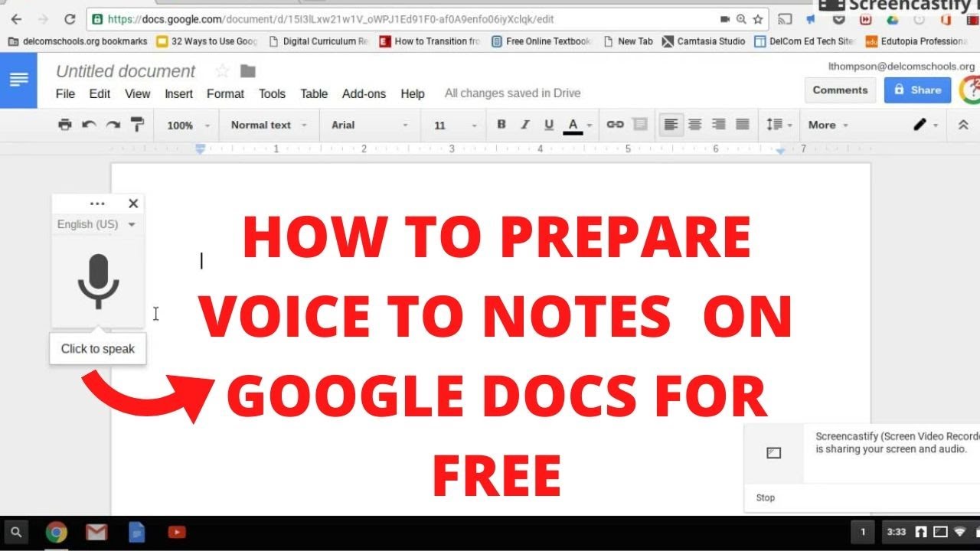The image size is (980, 551).
Task: Click the left indent marker on ruler
Action: 200,149
